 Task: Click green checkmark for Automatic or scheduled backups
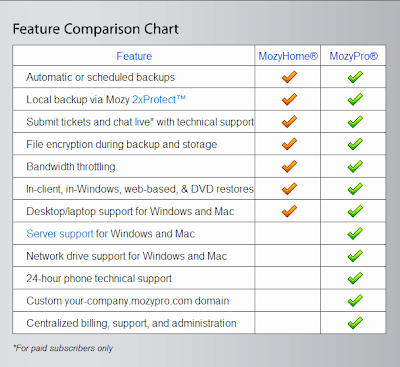pos(355,77)
